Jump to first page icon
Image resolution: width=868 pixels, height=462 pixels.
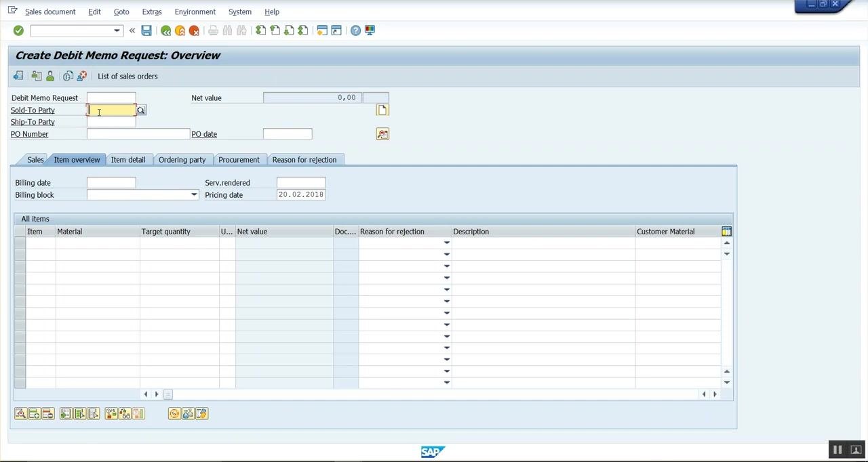coord(260,30)
